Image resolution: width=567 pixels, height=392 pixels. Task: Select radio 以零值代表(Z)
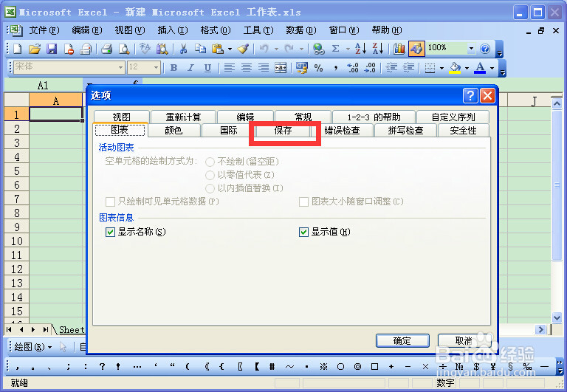(210, 176)
